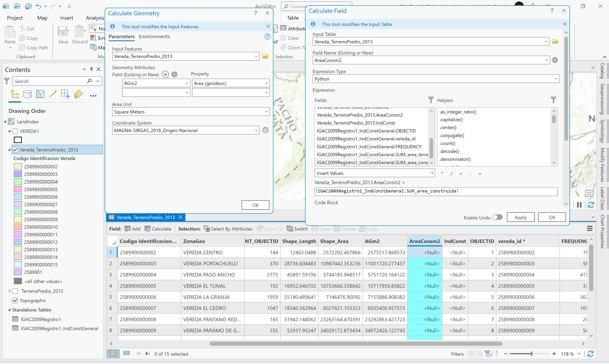
Task: Click Add field icon in table toolbar
Action: click(x=127, y=229)
